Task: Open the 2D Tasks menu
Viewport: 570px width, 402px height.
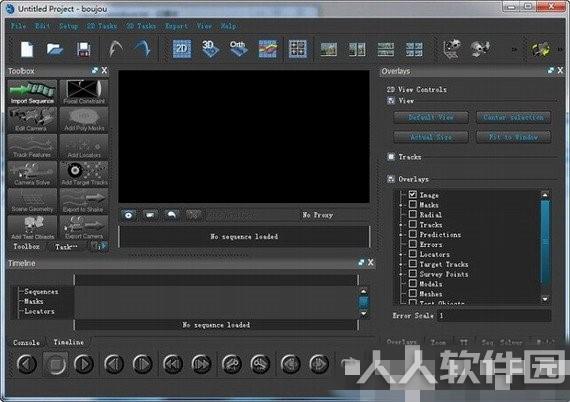Action: pos(102,26)
